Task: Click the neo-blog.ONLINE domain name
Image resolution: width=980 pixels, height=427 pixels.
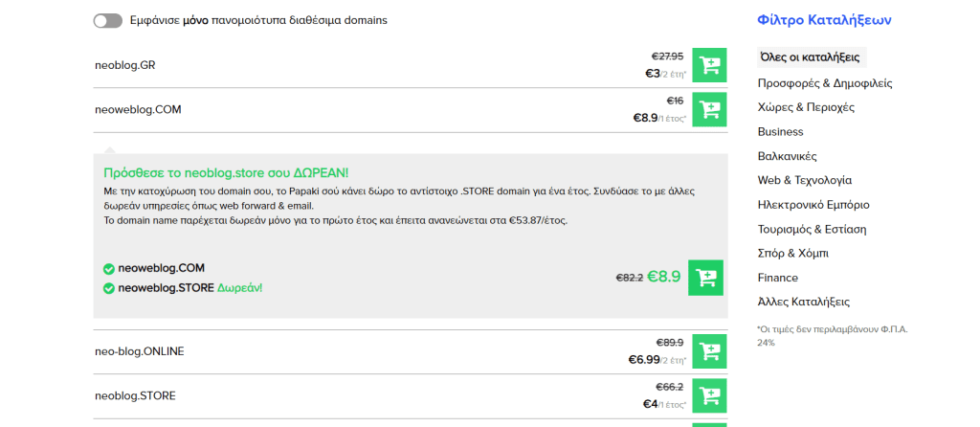Action: 139,351
